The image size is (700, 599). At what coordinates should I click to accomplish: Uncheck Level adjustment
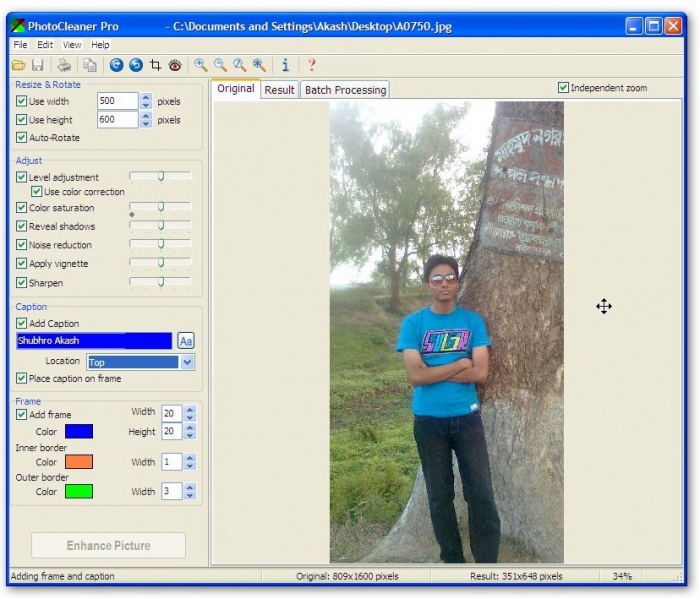coord(21,177)
